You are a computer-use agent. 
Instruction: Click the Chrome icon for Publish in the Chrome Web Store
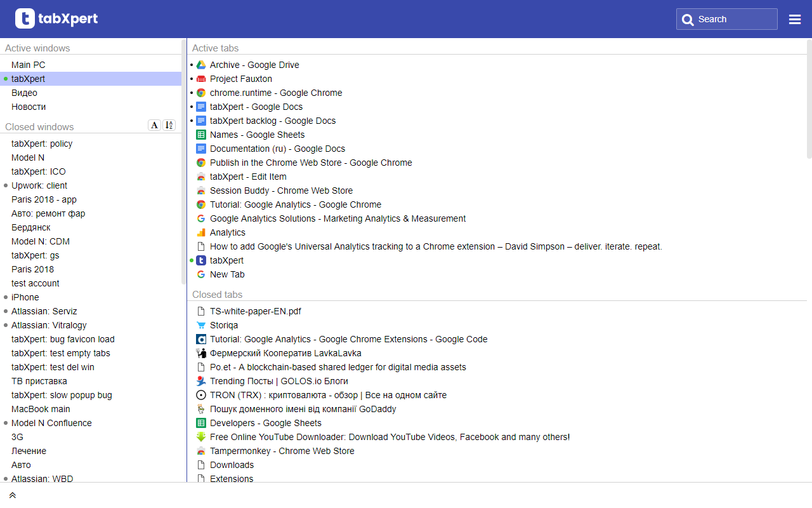[x=201, y=163]
